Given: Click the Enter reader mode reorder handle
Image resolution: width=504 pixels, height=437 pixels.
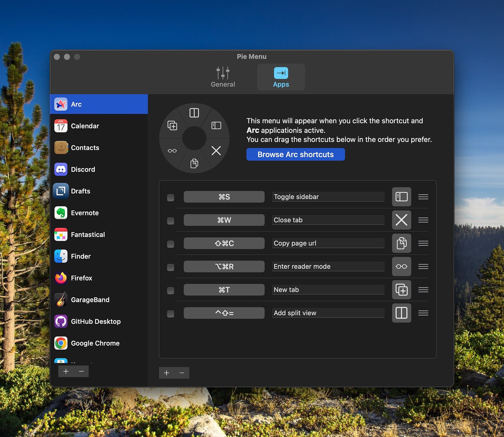Looking at the screenshot, I should click(x=423, y=267).
